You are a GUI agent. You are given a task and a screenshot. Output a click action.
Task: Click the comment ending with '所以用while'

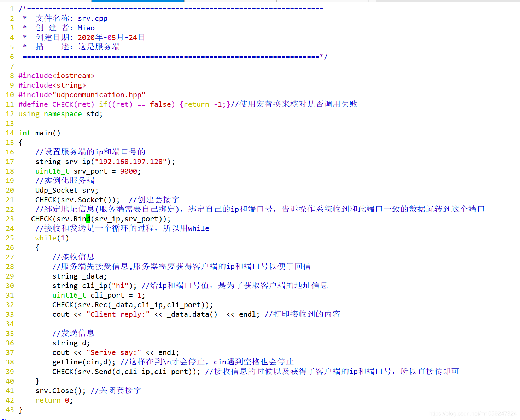pyautogui.click(x=122, y=228)
